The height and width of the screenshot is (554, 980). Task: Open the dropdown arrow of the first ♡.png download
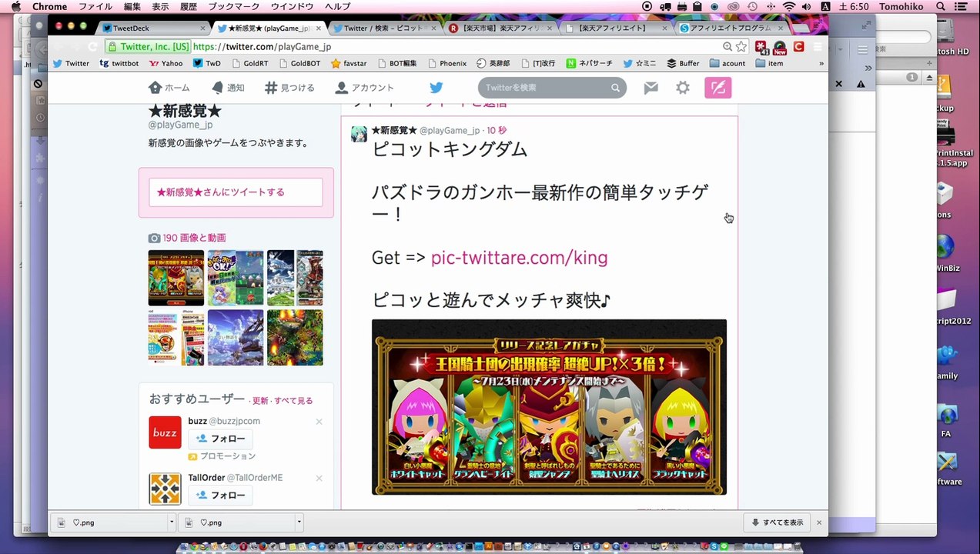[x=172, y=522]
